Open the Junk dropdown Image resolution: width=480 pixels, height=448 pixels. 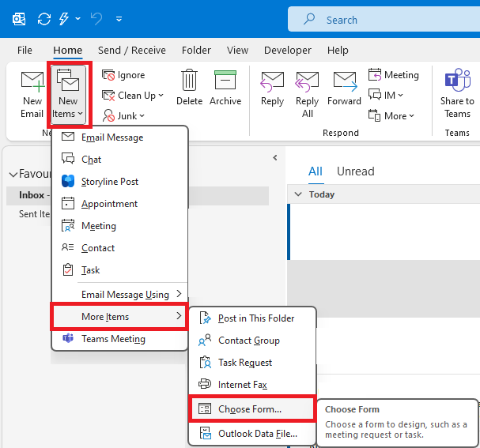pos(123,116)
